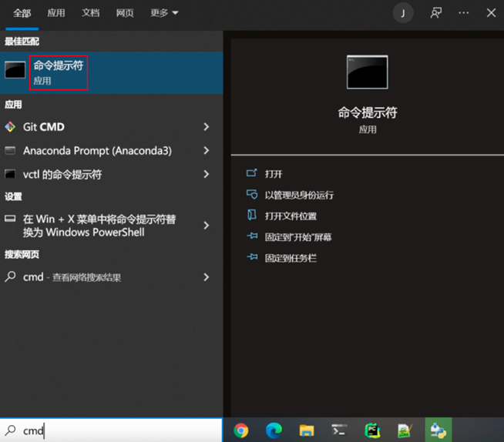Image resolution: width=504 pixels, height=442 pixels.
Task: Expand the Anaconda Prompt result arrow
Action: point(207,150)
